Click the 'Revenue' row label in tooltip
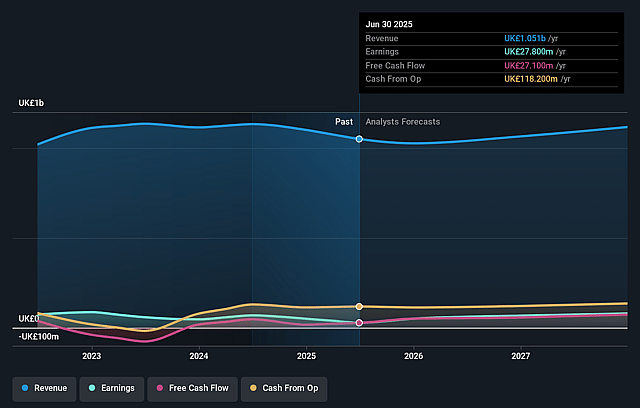The image size is (640, 408). click(382, 38)
